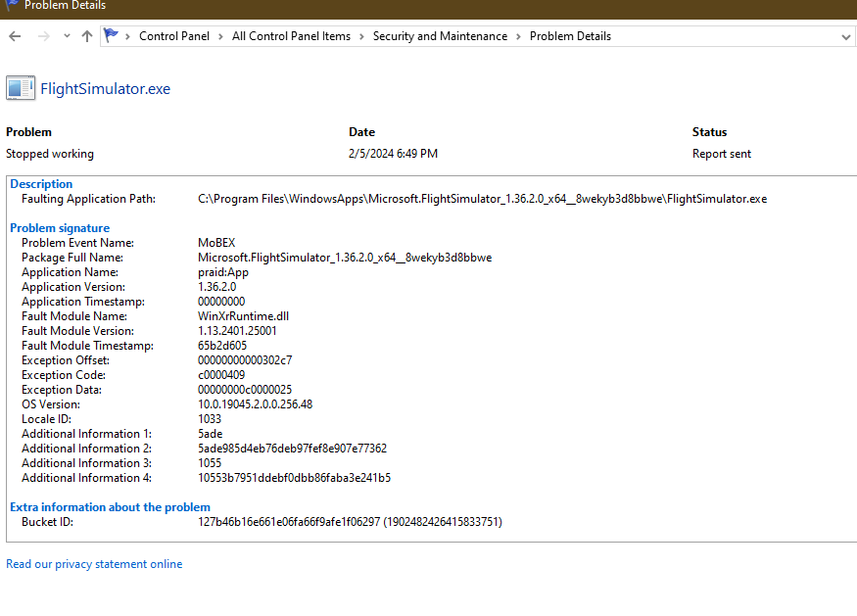Select exception code c0000409
Screen dimensions: 857x616
221,375
